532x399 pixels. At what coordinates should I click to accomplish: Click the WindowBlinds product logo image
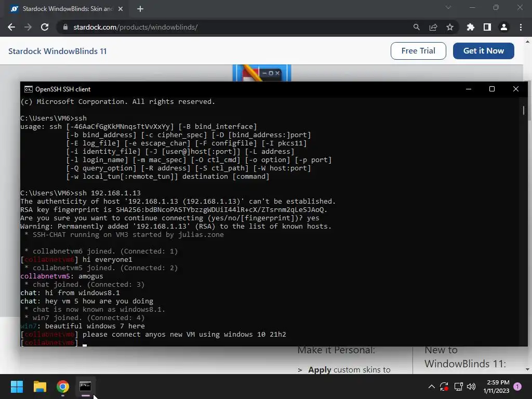click(x=262, y=73)
